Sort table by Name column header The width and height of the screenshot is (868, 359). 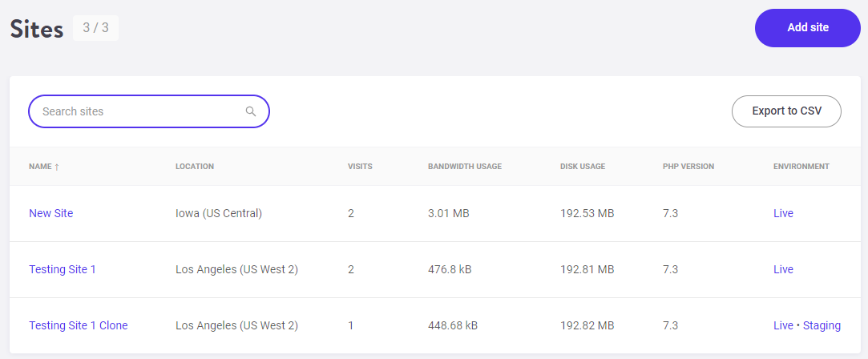[40, 167]
